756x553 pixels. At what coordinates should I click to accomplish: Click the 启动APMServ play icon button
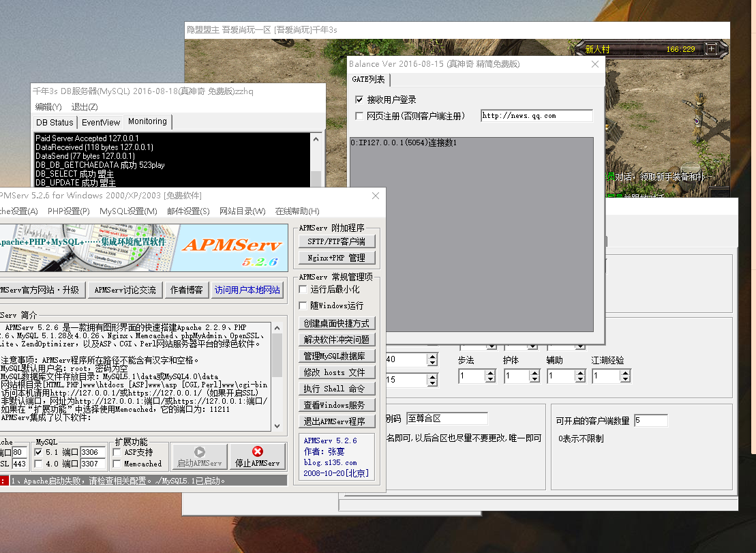pos(200,456)
